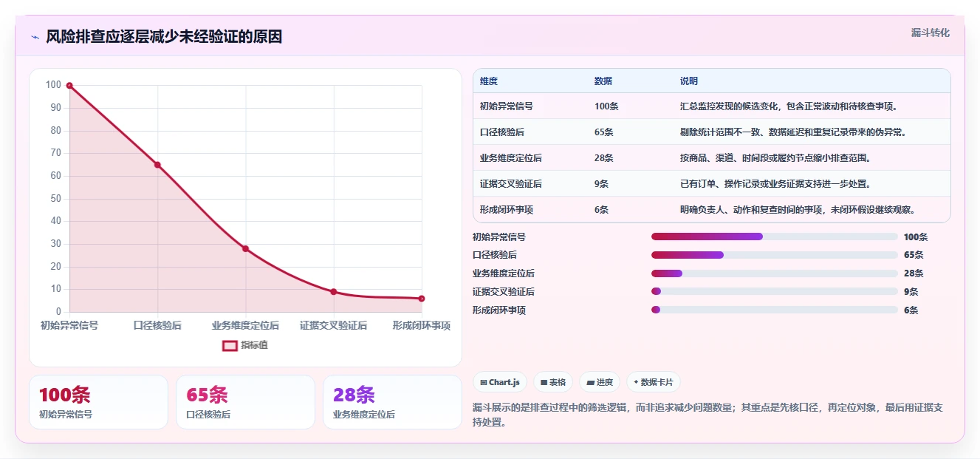Viewport: 980px width, 459px height.
Task: Click the chart data point at 100
Action: 69,86
